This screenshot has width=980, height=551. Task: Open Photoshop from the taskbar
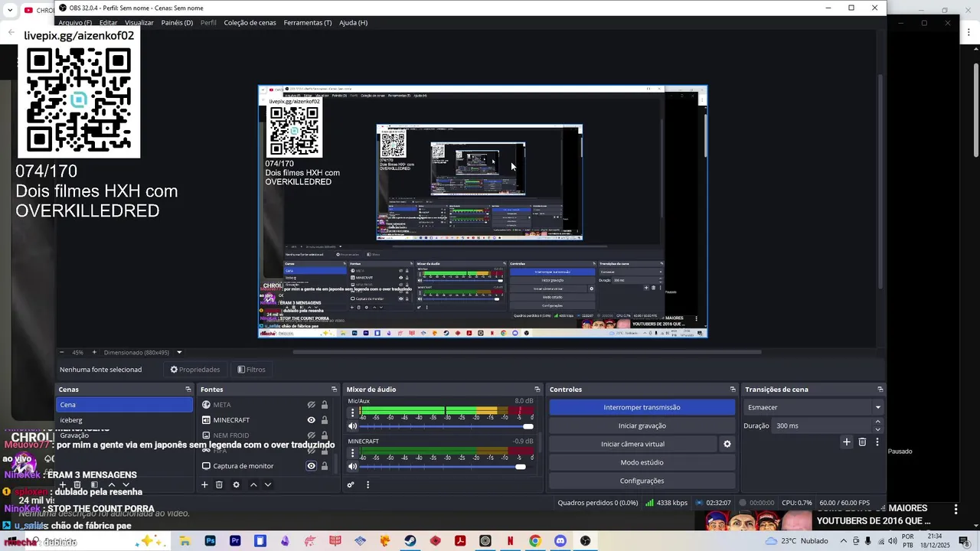tap(210, 541)
